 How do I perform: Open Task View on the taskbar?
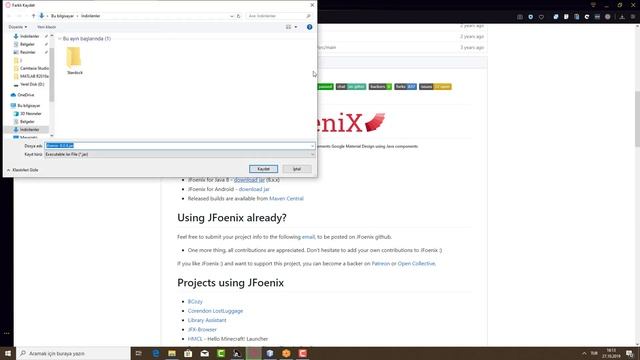click(x=139, y=353)
